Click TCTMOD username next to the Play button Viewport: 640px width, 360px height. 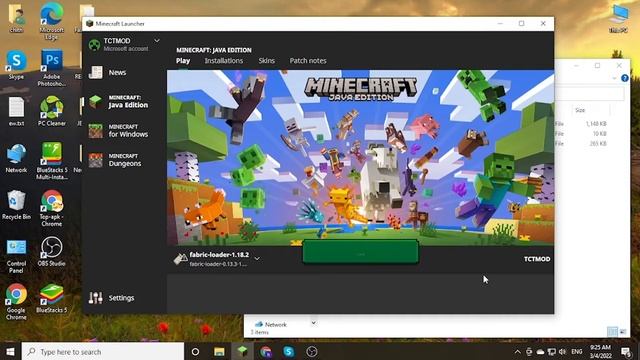[537, 259]
